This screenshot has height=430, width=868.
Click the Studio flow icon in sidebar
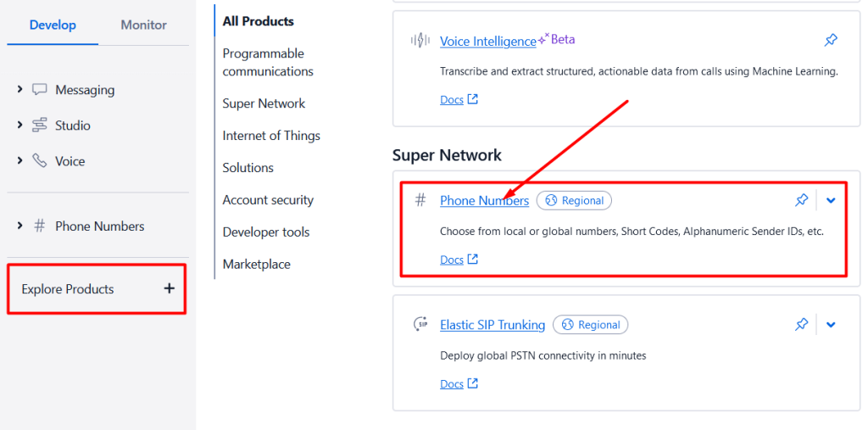39,126
